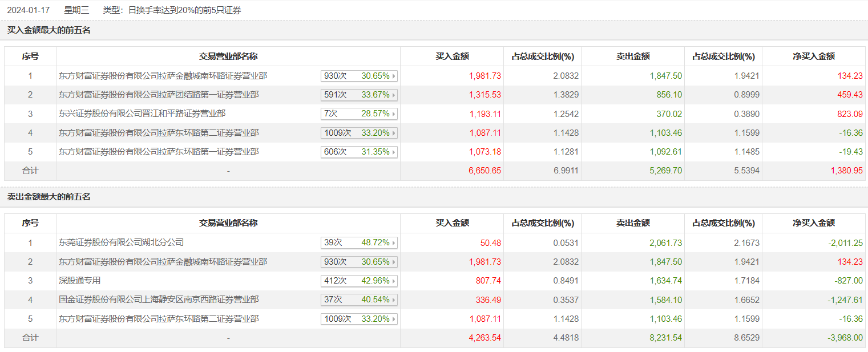Select the buy total 6,650.65 cell
Image resolution: width=868 pixels, height=352 pixels.
pos(485,171)
